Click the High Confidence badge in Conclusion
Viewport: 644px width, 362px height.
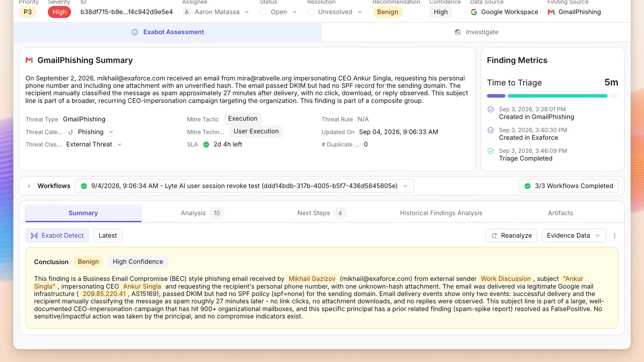click(138, 262)
